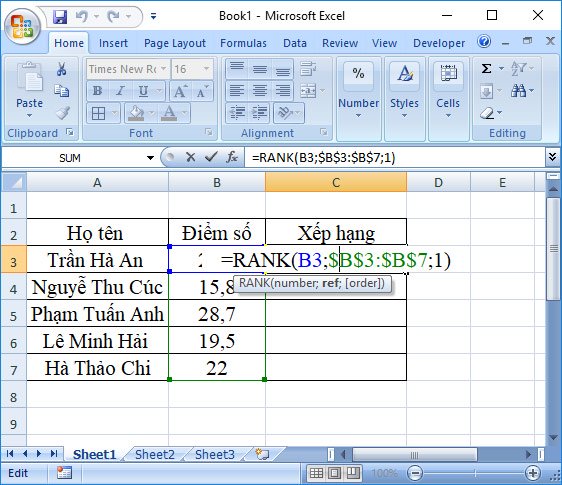Toggle Italic formatting

coord(120,91)
